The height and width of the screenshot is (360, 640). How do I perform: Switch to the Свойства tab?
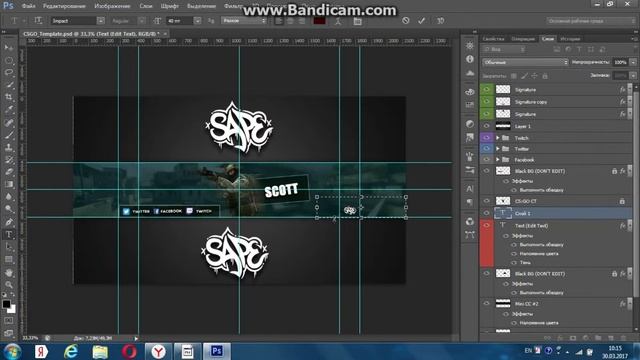pyautogui.click(x=493, y=39)
